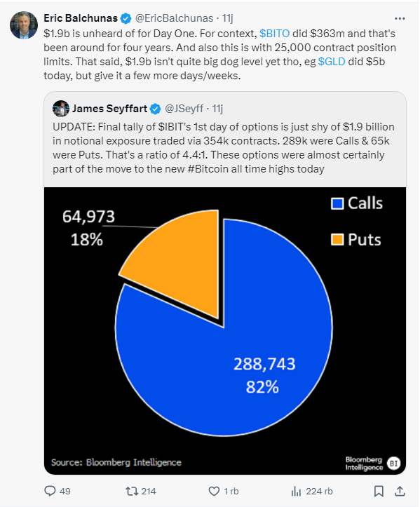420x507 pixels.
Task: Open James Seyffart avatar
Action: point(60,109)
